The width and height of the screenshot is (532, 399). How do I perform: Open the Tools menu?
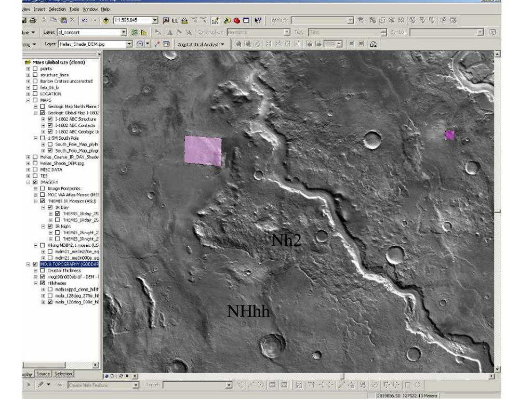tap(74, 9)
